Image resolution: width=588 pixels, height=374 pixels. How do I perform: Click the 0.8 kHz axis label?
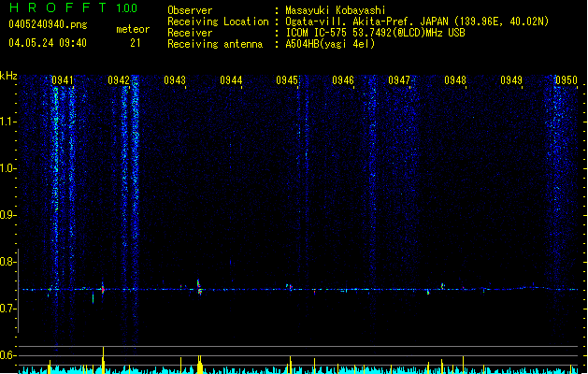(7, 262)
